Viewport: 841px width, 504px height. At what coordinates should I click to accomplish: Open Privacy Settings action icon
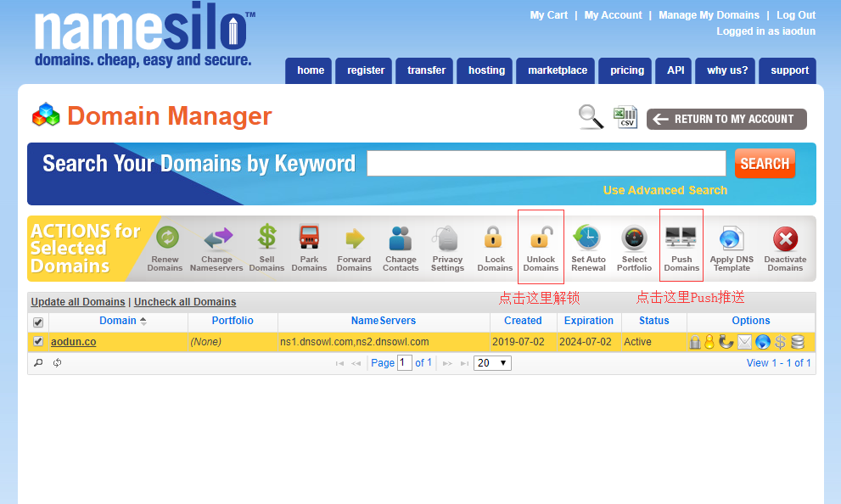[446, 238]
